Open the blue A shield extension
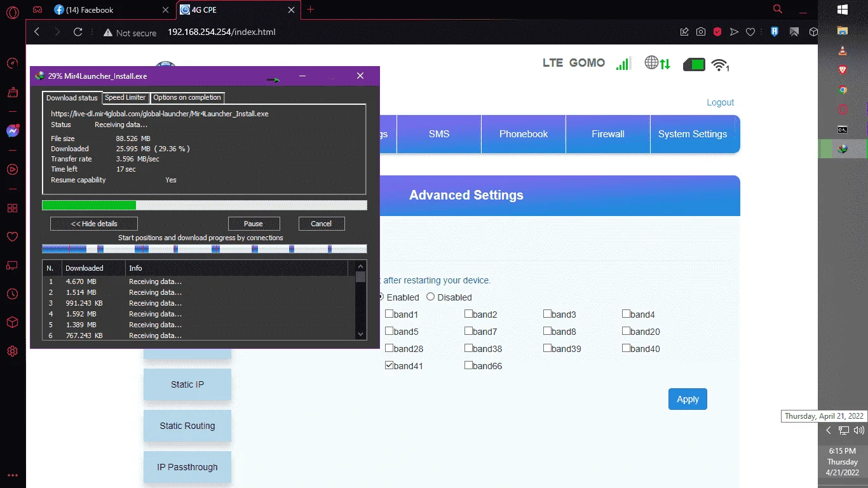 [775, 32]
